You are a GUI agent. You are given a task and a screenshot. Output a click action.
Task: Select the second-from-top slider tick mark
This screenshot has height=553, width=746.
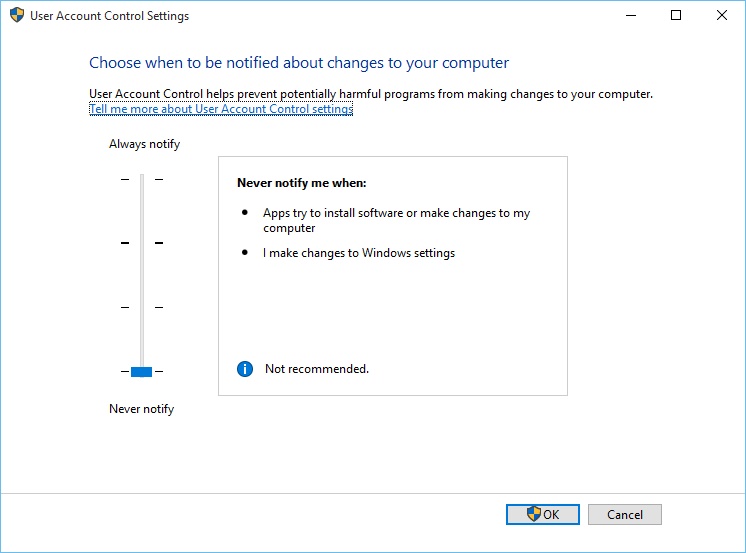tap(141, 243)
